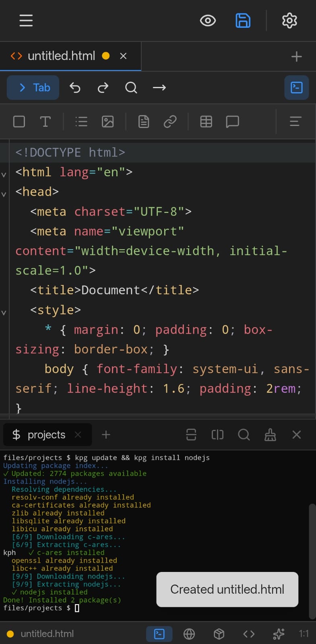Toggle terminal split view
The width and height of the screenshot is (316, 644).
point(217,435)
